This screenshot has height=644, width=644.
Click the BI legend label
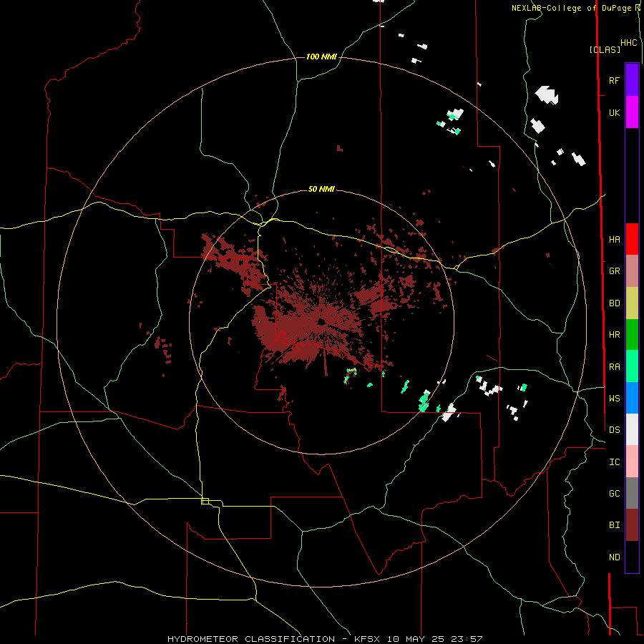point(614,525)
